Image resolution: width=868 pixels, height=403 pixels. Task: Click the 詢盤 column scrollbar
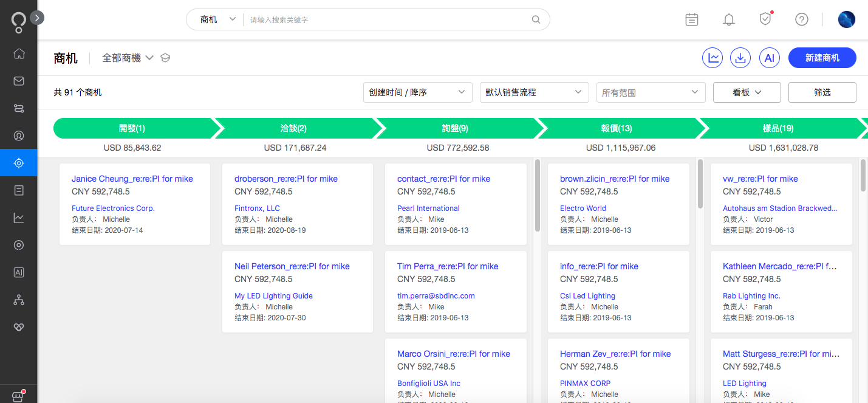538,195
